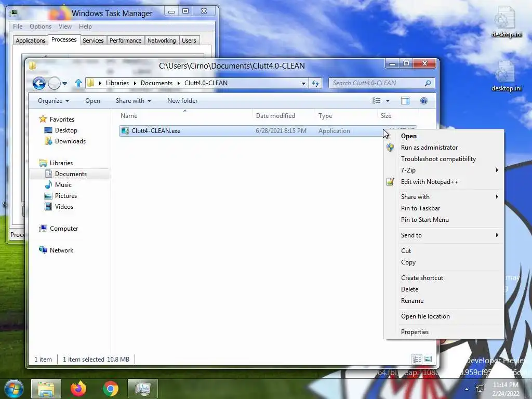Open Task Manager File menu
The width and height of the screenshot is (532, 399).
pos(18,26)
